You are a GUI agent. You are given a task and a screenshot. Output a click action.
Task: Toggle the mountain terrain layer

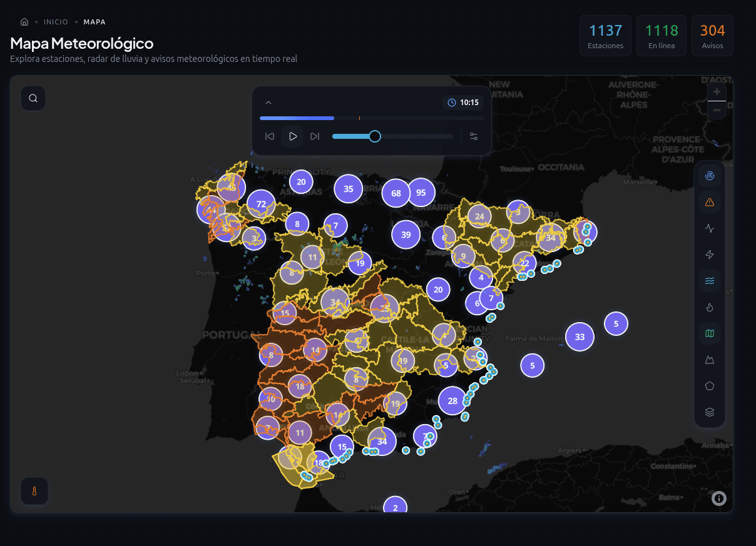point(710,360)
